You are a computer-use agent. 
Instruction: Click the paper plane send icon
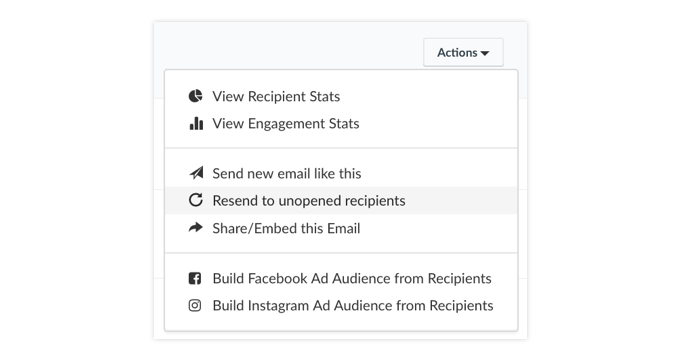point(196,173)
